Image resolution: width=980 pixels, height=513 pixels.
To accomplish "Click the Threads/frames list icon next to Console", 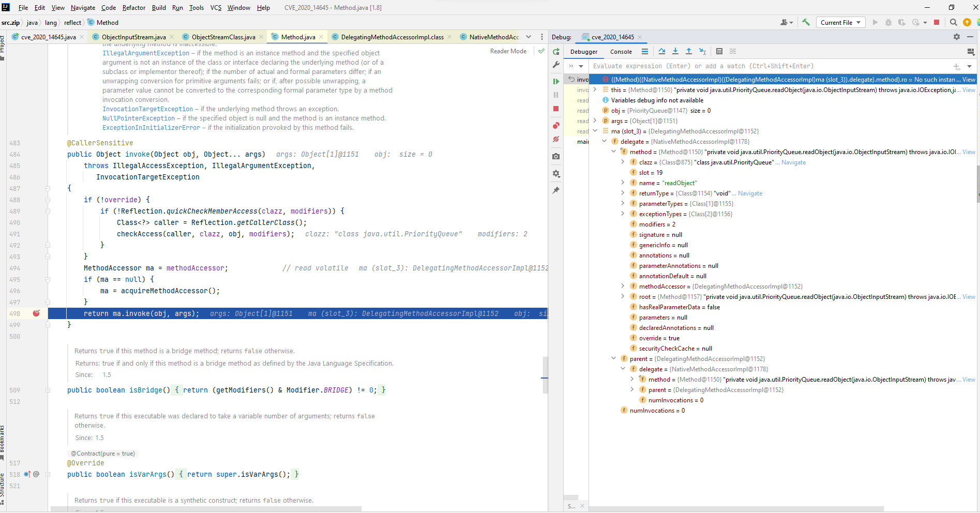I will point(644,51).
